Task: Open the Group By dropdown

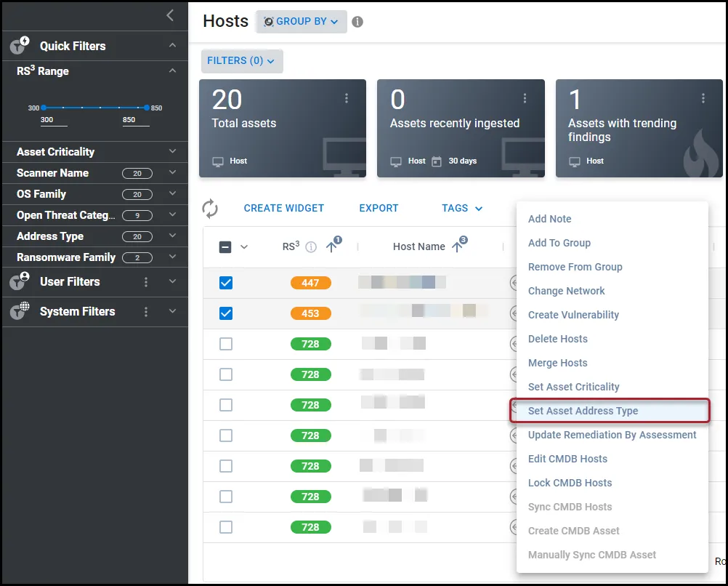Action: pos(302,21)
